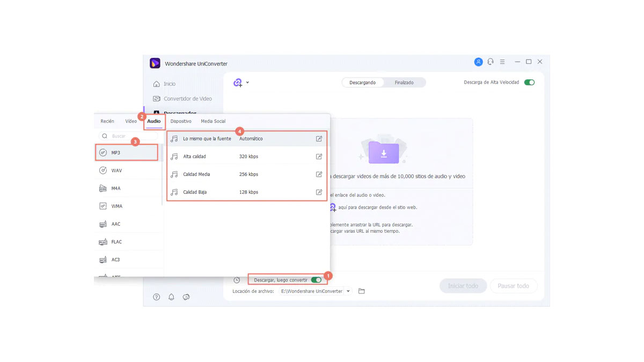Open the user account profile icon
This screenshot has width=644, height=362.
[x=478, y=62]
